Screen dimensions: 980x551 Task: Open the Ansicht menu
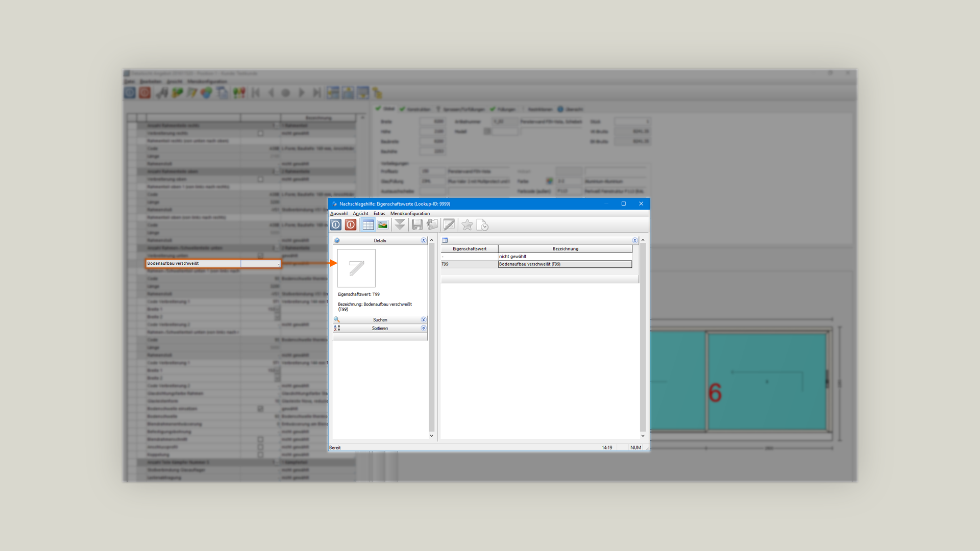click(x=360, y=214)
